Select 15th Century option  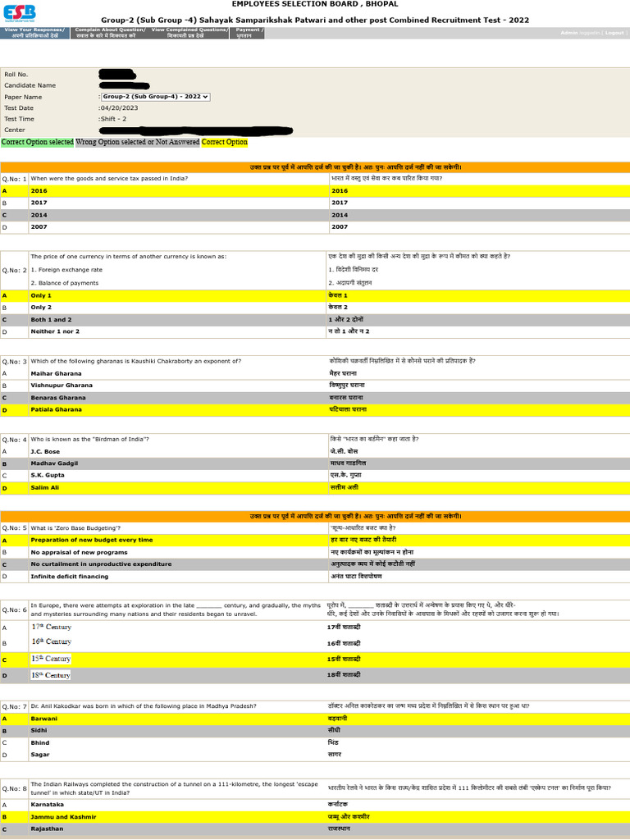(315, 660)
